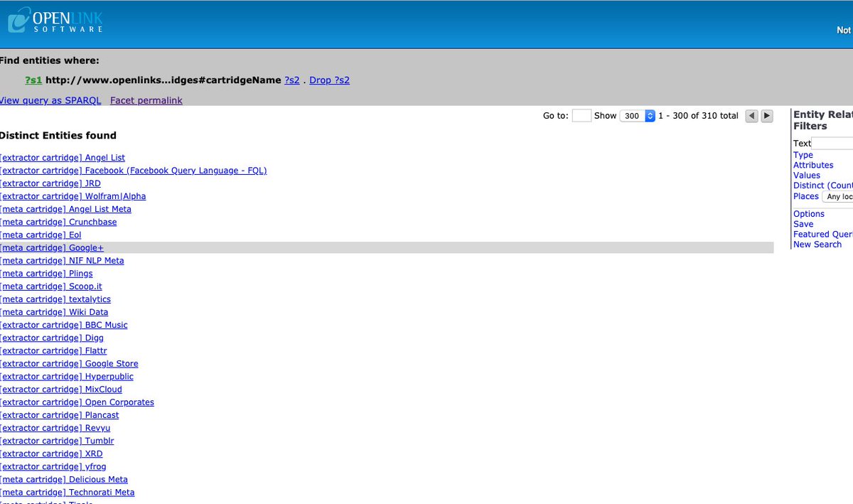Open extractor cartridge Angel List
The height and width of the screenshot is (504, 853).
coord(63,158)
